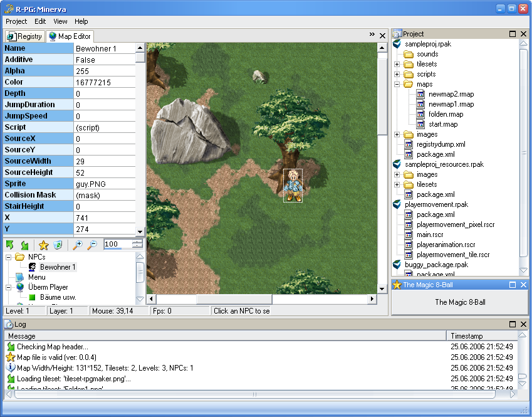Click the recycle bin toolbar icon
The width and height of the screenshot is (532, 417).
pyautogui.click(x=57, y=245)
